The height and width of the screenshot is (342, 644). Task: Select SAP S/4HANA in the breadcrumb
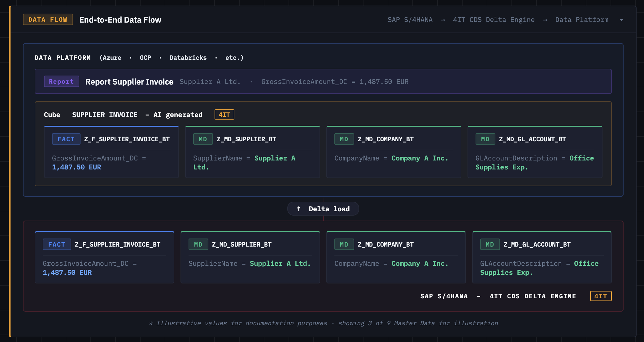pyautogui.click(x=410, y=20)
